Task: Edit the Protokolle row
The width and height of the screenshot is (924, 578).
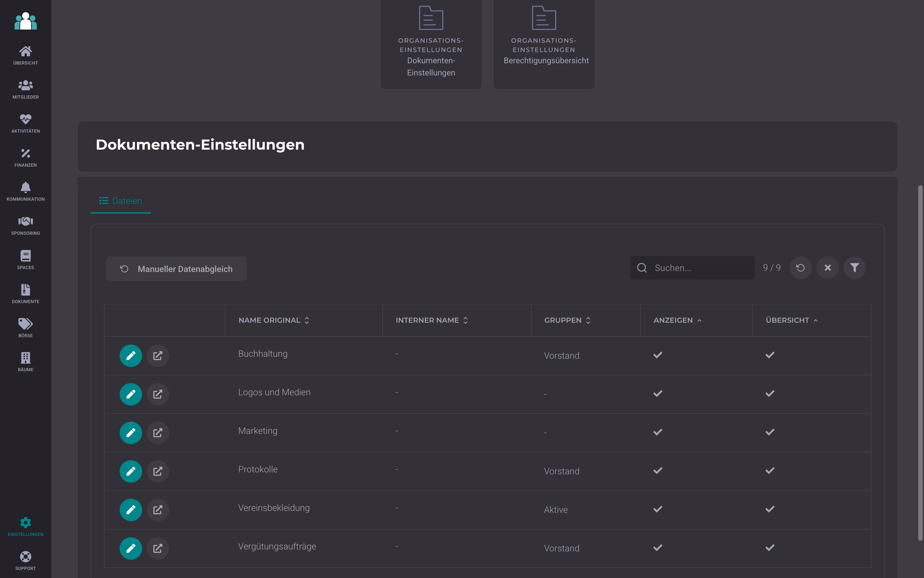Action: tap(131, 471)
